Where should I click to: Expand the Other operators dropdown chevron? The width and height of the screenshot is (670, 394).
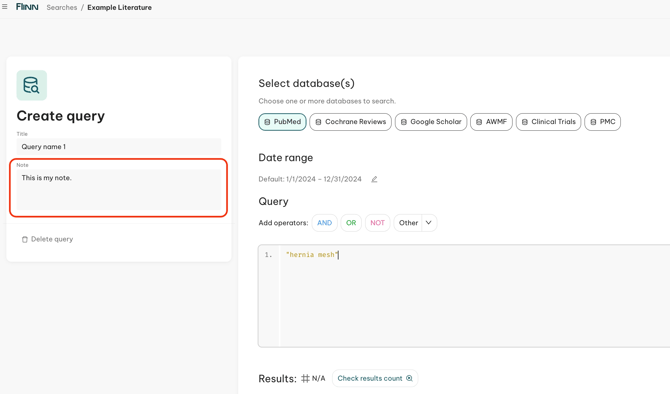pyautogui.click(x=429, y=223)
